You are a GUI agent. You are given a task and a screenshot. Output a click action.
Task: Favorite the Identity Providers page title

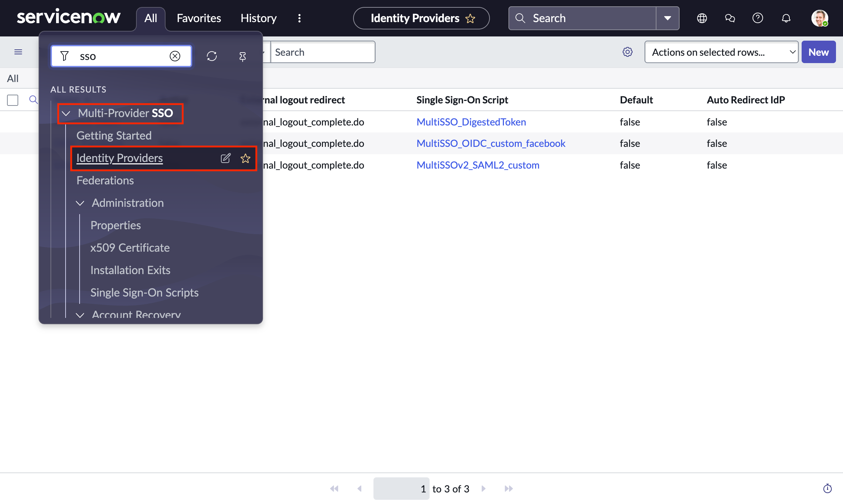[x=470, y=18]
